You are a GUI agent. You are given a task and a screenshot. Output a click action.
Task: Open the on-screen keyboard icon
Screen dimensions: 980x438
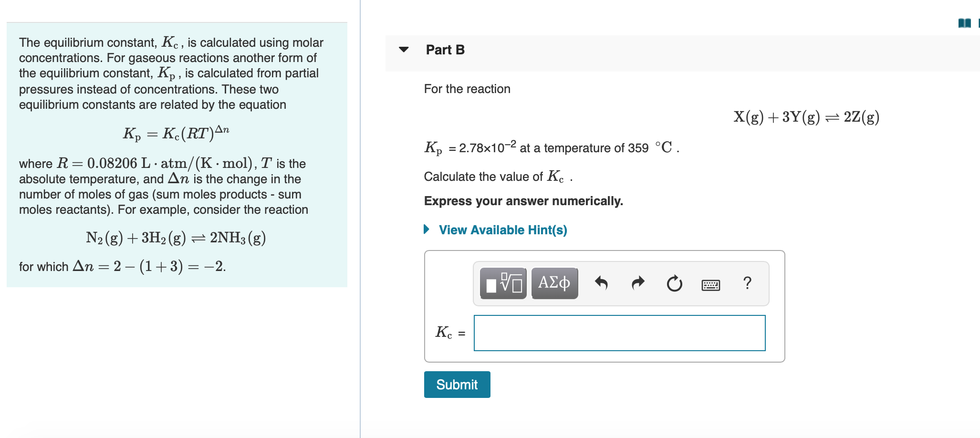pos(710,283)
